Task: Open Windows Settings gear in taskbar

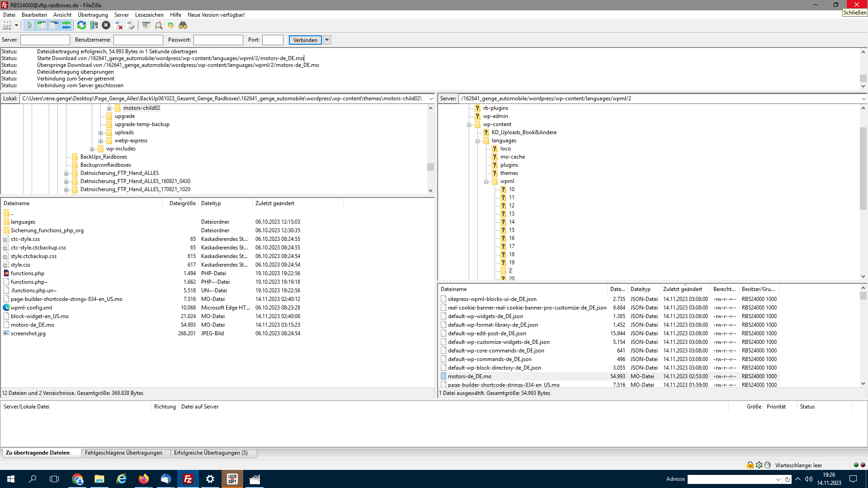Action: 210,479
